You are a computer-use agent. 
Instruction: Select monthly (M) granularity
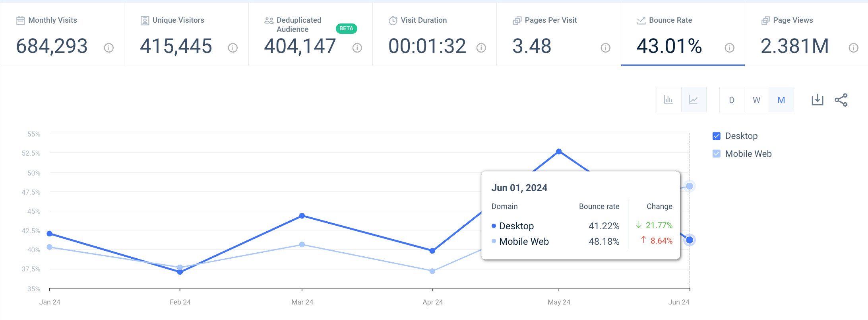coord(781,100)
